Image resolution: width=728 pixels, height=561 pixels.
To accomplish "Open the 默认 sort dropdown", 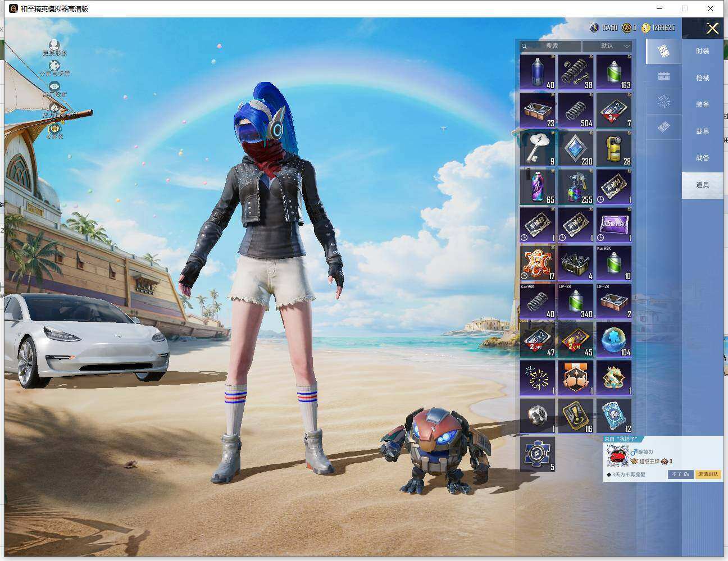I will click(x=607, y=46).
